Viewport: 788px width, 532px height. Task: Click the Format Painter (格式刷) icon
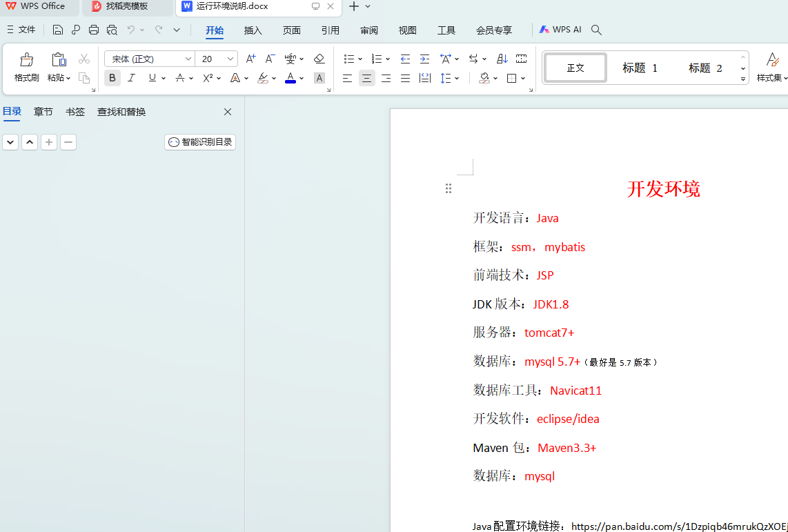(26, 59)
